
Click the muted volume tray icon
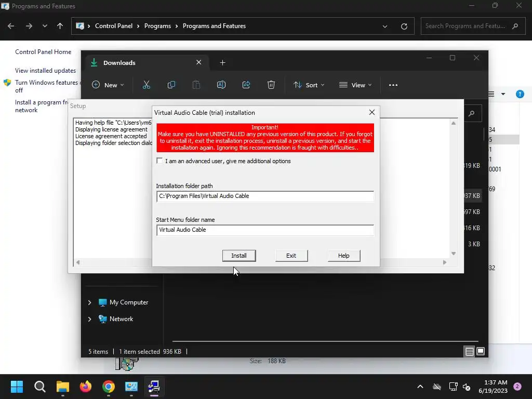click(x=467, y=387)
